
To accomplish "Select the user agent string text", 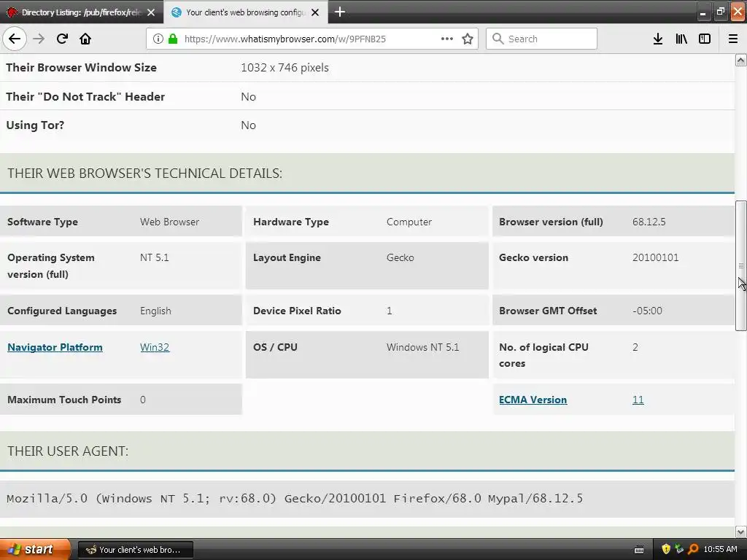I will (x=295, y=499).
